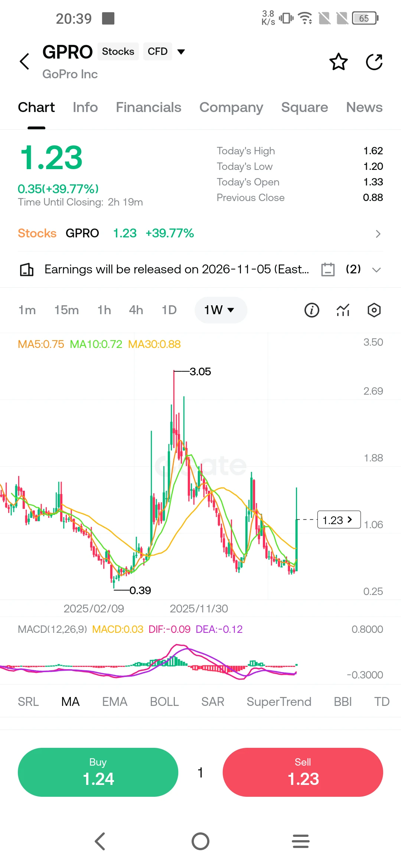The width and height of the screenshot is (401, 868).
Task: Tap Wi-Fi icon in status bar
Action: point(305,18)
